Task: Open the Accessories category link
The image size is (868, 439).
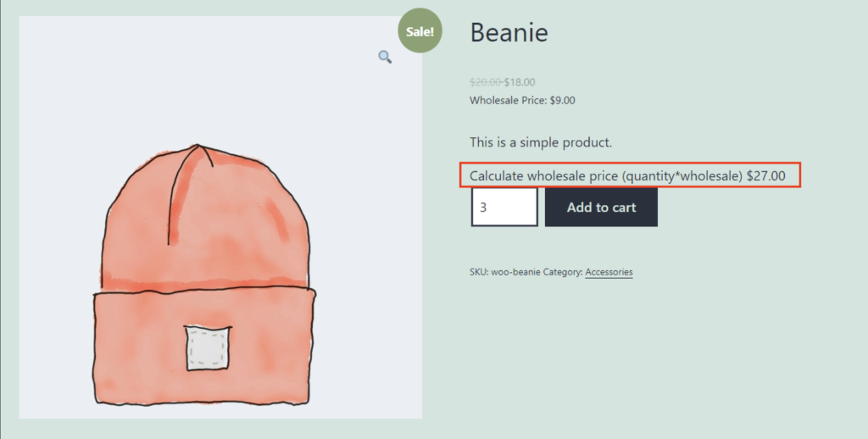Action: coord(609,272)
